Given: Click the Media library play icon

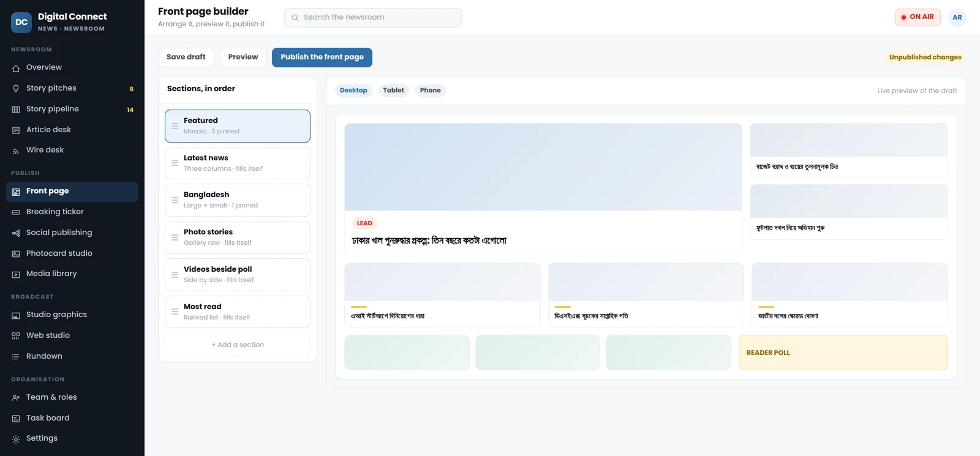Looking at the screenshot, I should click(16, 274).
